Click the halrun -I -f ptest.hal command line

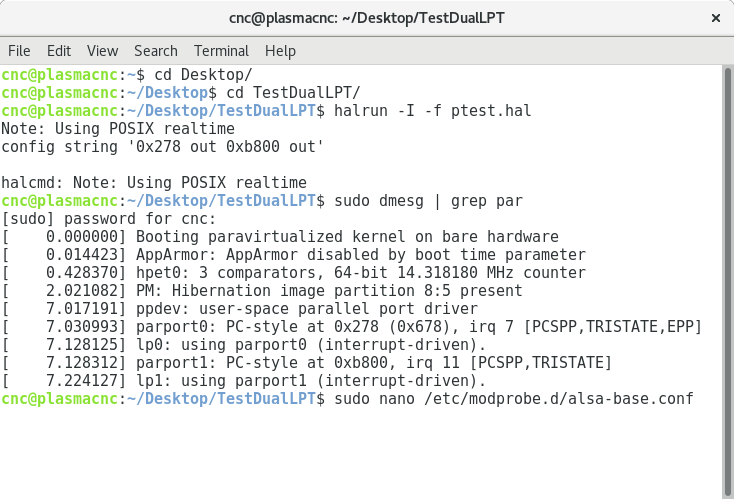click(x=266, y=111)
